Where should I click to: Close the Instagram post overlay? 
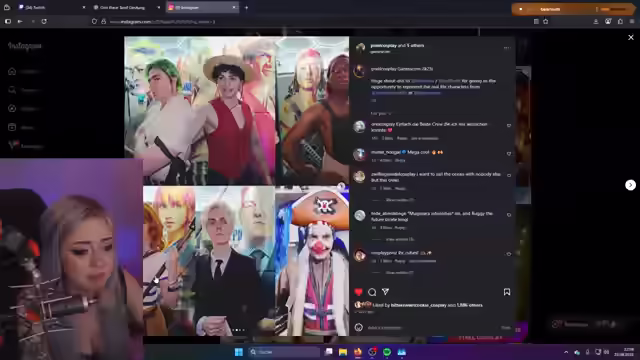tap(631, 37)
